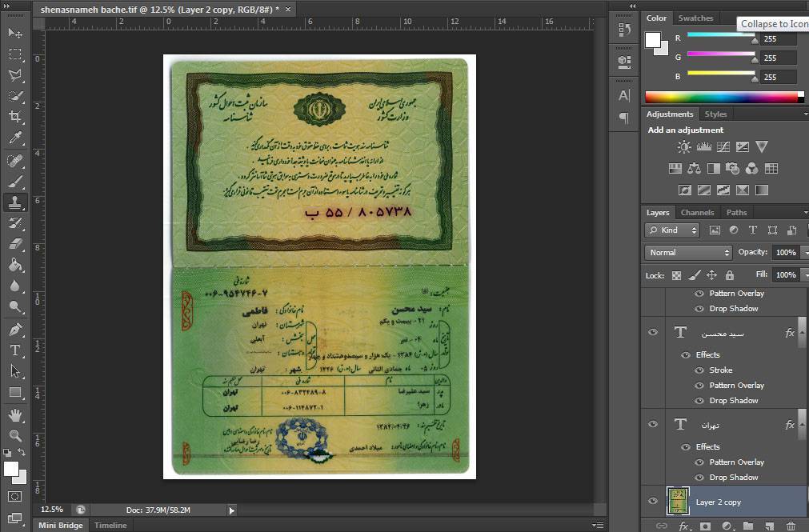The image size is (809, 532).
Task: Hide the تهران text layer
Action: [x=653, y=424]
